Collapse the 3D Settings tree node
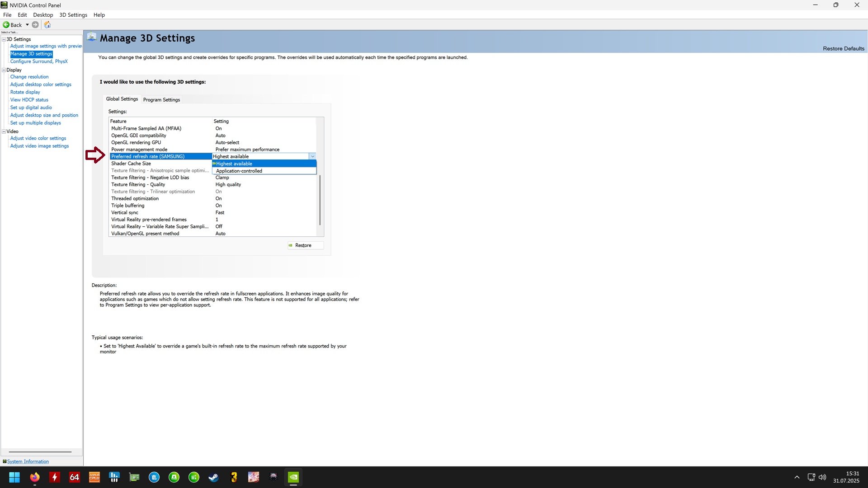The image size is (868, 488). pos(4,39)
